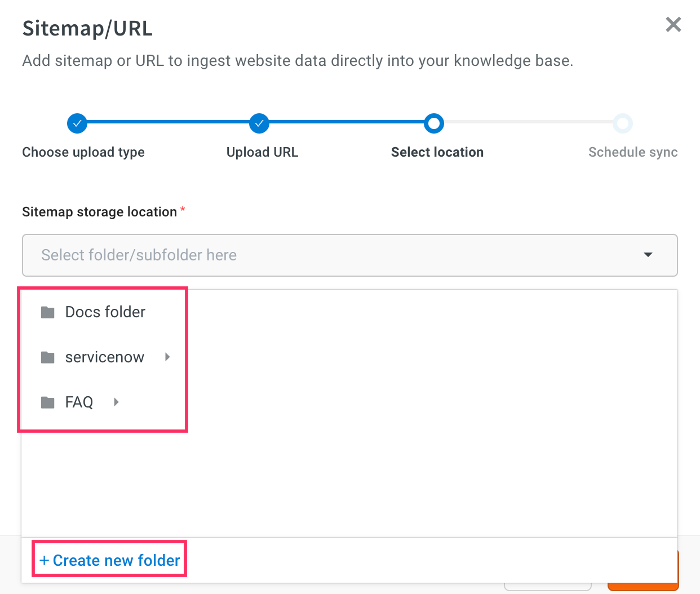Click the Create new folder link
The image size is (700, 594).
[110, 560]
